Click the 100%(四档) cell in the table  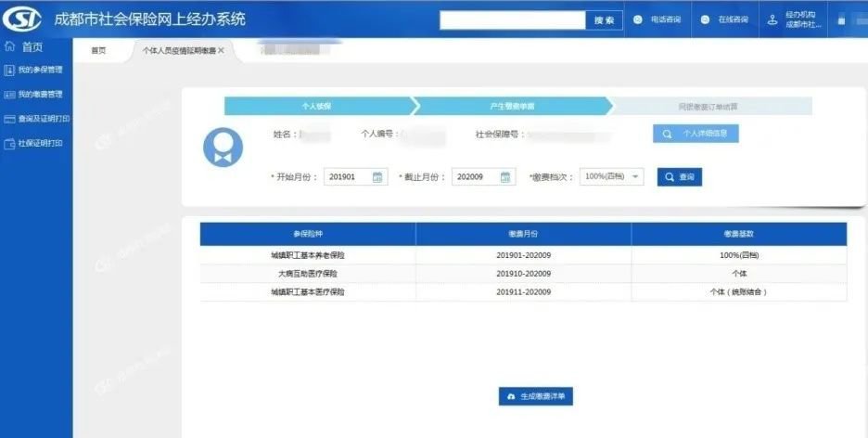tap(739, 255)
